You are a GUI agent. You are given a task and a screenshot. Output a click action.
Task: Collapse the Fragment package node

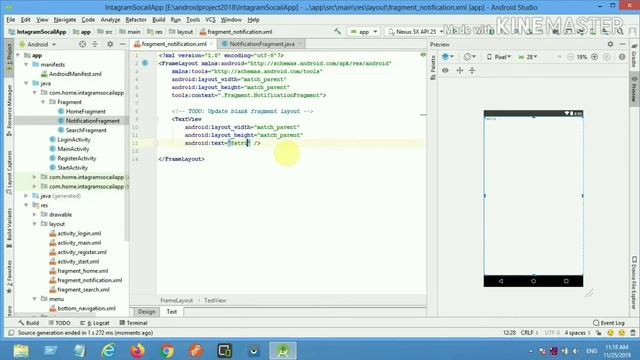click(43, 102)
